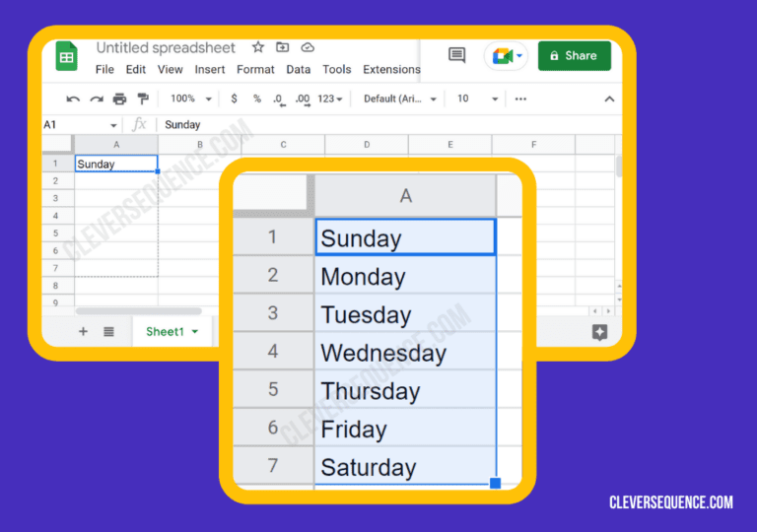This screenshot has width=757, height=532.
Task: Format as percent with % icon
Action: click(257, 99)
